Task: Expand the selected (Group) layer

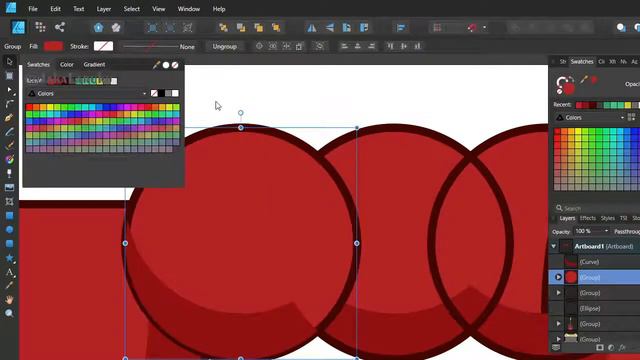Action: (558, 277)
